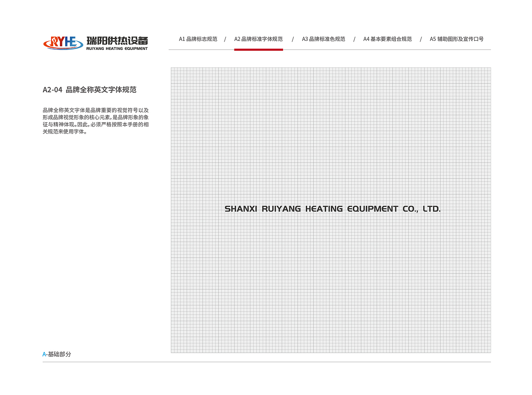Switch to the A1 品牌标志规范 section

pos(198,39)
